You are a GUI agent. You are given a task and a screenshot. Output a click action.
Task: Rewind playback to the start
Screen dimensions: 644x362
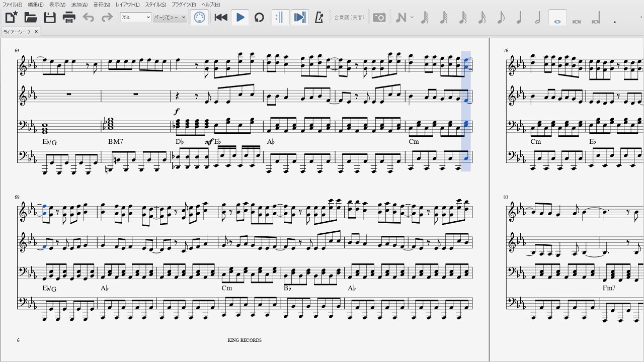[x=221, y=18]
